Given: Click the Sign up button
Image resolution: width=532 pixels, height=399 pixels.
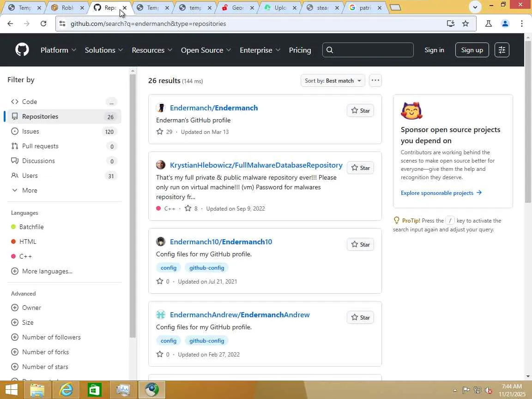Looking at the screenshot, I should click(472, 50).
